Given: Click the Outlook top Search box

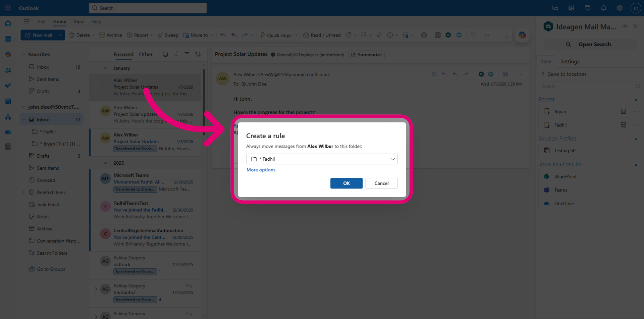Looking at the screenshot, I should (x=148, y=8).
